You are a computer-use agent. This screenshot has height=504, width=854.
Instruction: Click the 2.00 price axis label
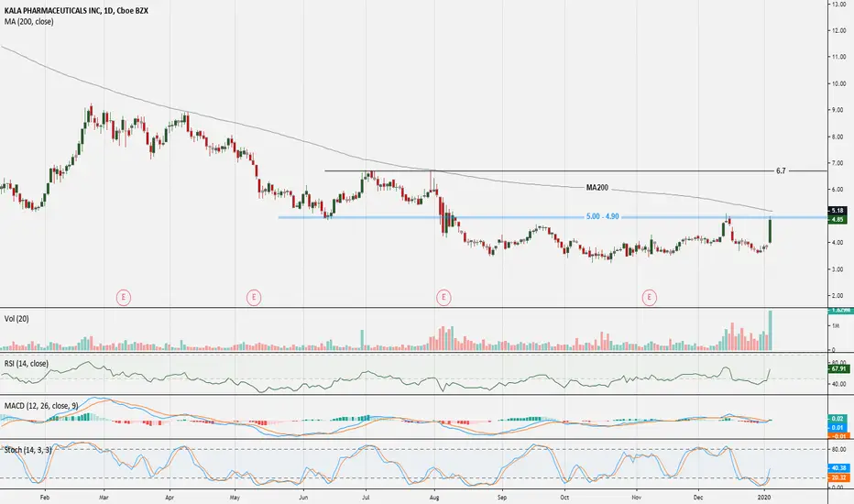click(838, 296)
